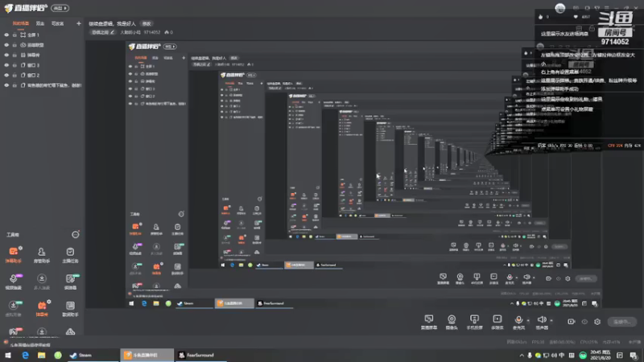Expand speaker options arrow
The width and height of the screenshot is (644, 362).
point(551,320)
